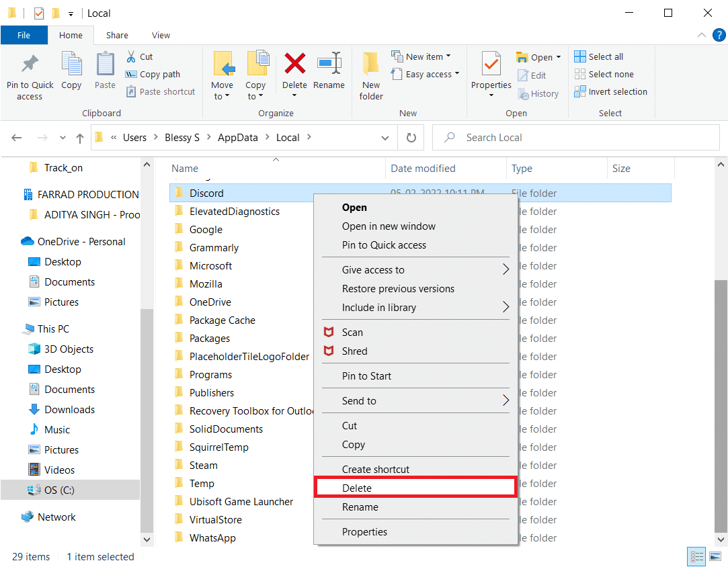Click the quick access toolbar properties checkmark

(x=39, y=13)
